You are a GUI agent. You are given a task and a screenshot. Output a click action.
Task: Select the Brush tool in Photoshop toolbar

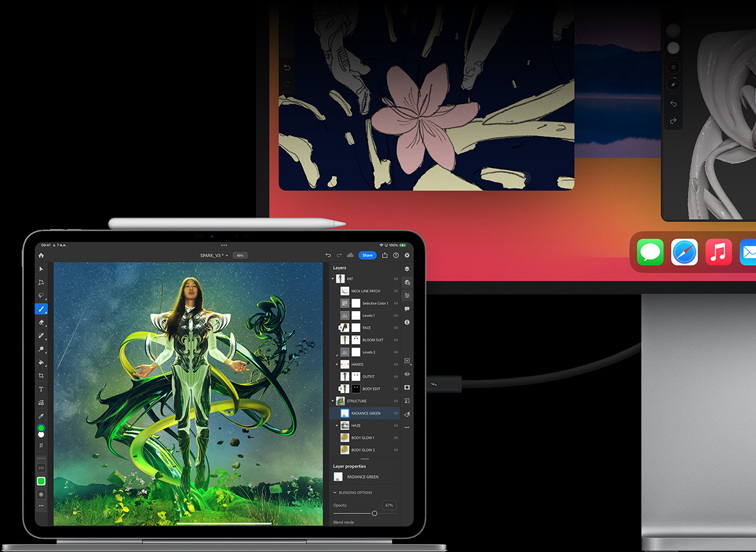[41, 309]
